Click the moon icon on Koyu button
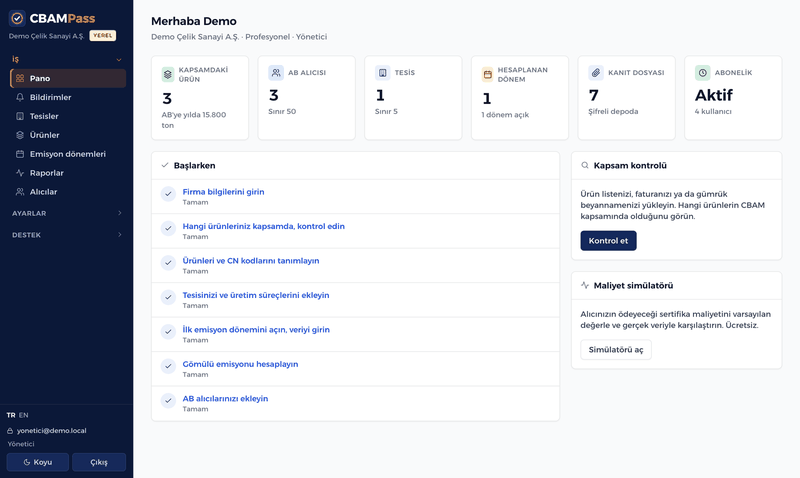 tap(27, 462)
